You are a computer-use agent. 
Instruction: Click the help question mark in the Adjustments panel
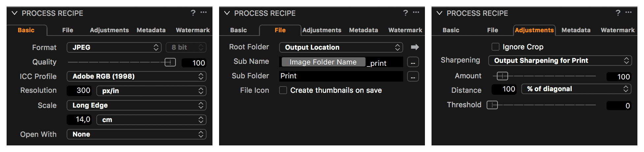[x=618, y=13]
